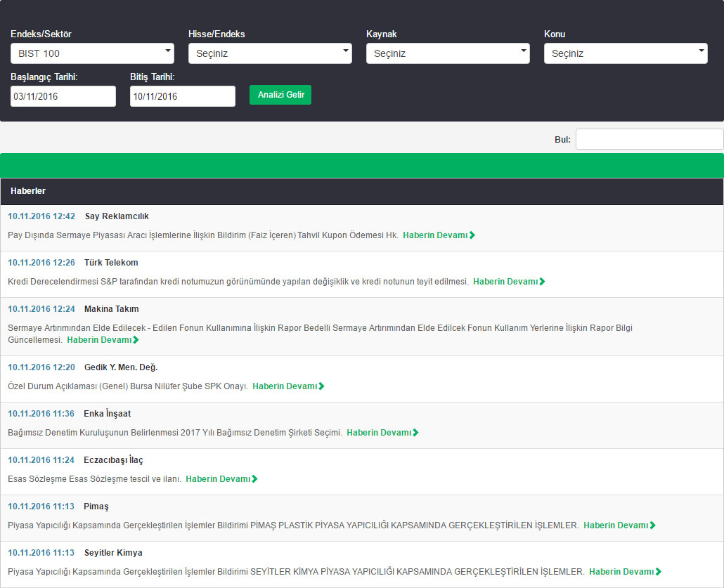Click the Tahvil Kupon Ödemesi news description
Screen dimensions: 724x588
coord(203,235)
